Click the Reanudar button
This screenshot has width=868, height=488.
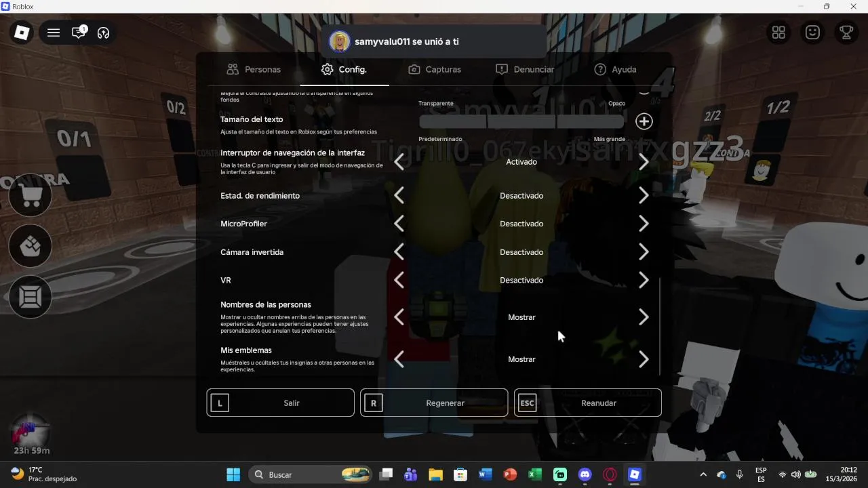tap(587, 403)
